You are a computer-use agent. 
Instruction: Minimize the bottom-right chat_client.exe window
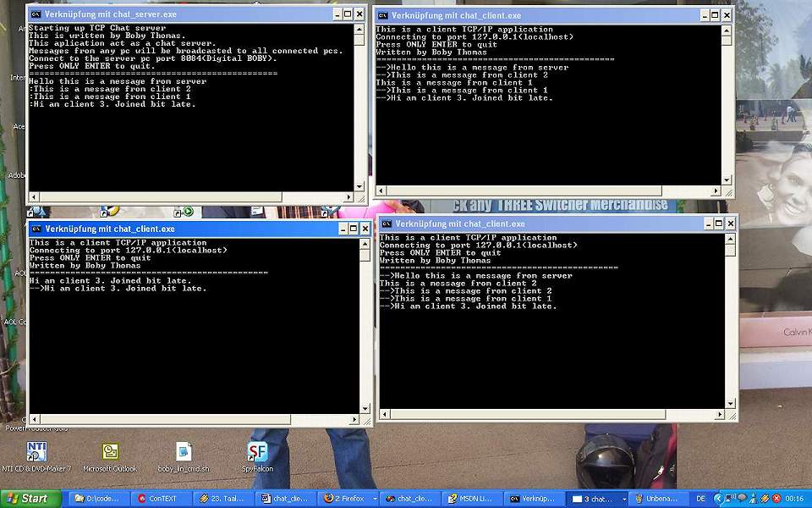coord(709,224)
